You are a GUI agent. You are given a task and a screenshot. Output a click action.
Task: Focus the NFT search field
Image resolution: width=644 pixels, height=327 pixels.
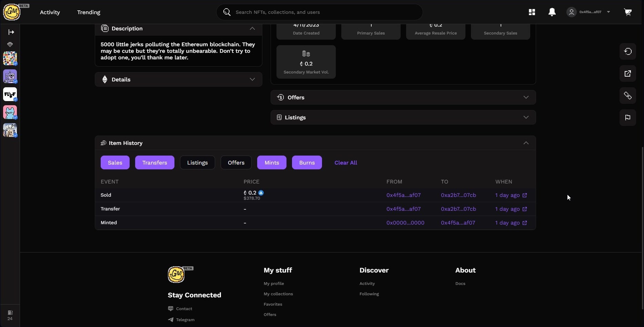tap(320, 12)
